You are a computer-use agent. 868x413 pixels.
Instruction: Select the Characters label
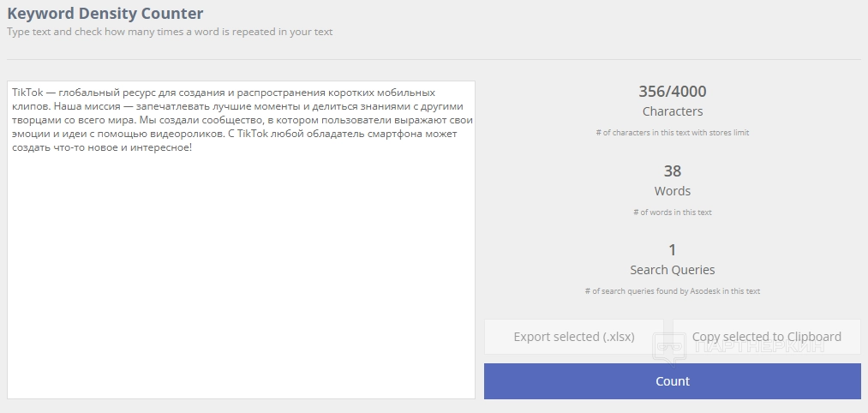tap(672, 111)
